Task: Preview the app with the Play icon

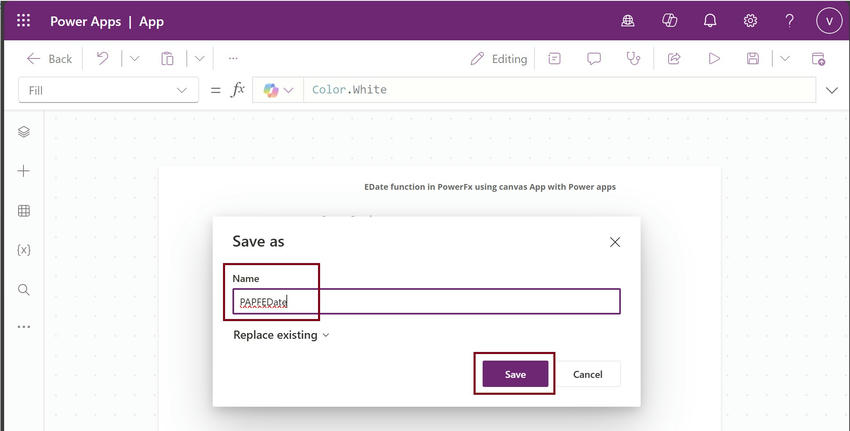Action: pos(714,58)
